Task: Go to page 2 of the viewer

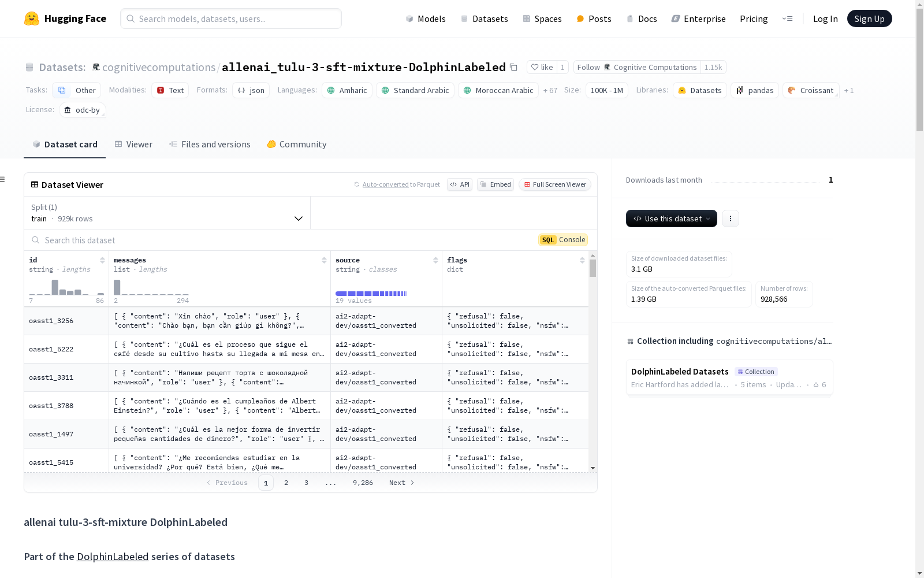Action: [x=286, y=483]
